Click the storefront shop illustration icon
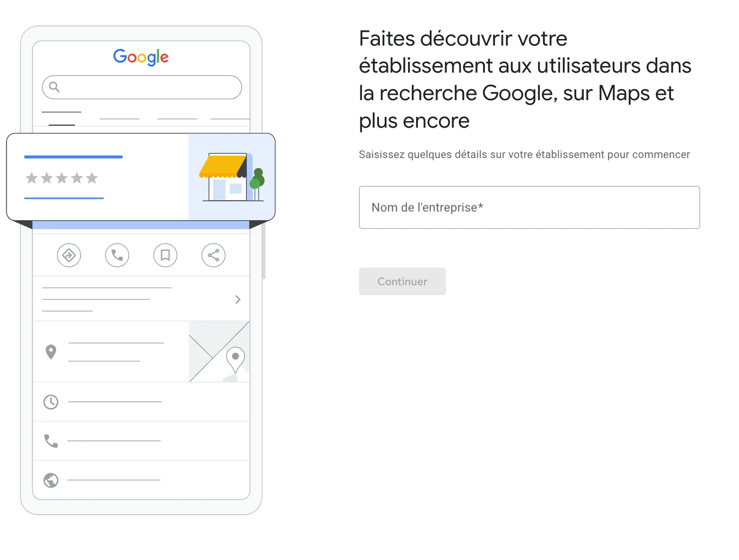 [x=231, y=177]
